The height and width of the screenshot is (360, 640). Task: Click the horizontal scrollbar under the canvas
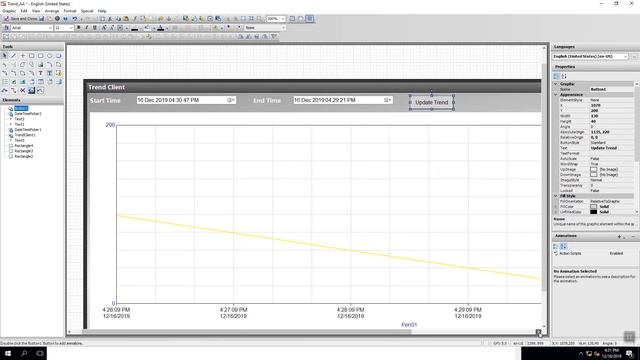pyautogui.click(x=247, y=331)
